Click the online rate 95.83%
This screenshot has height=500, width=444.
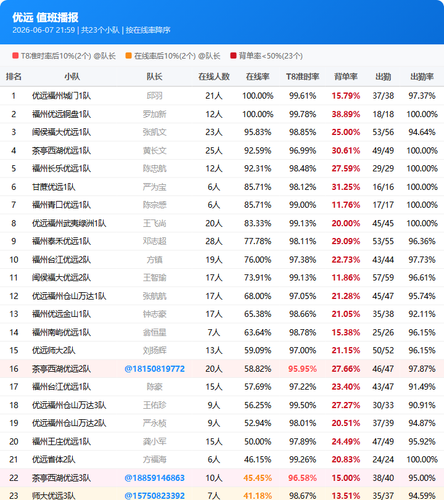pyautogui.click(x=258, y=132)
